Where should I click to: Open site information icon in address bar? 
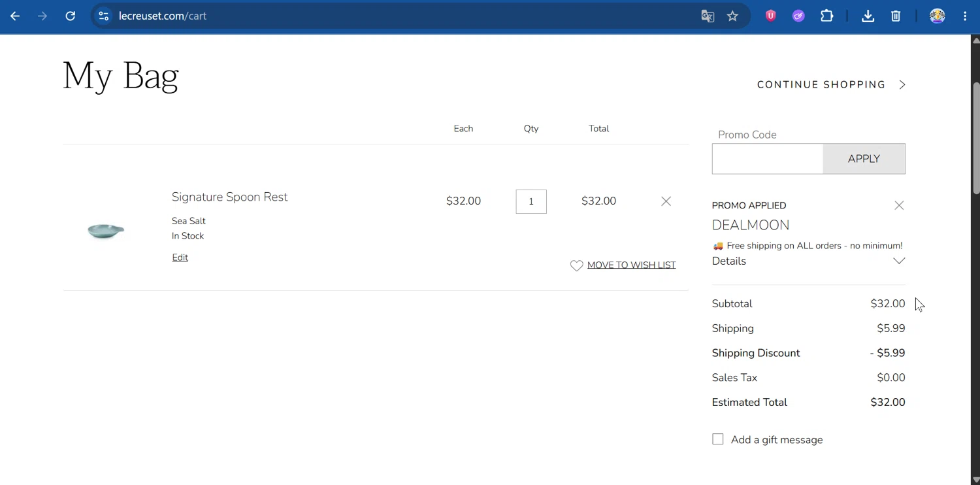(103, 16)
